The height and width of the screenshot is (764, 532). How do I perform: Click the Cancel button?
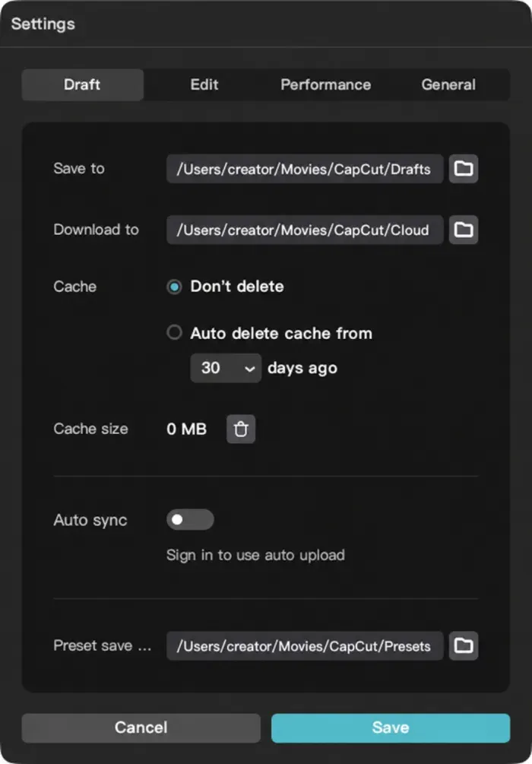coord(141,728)
